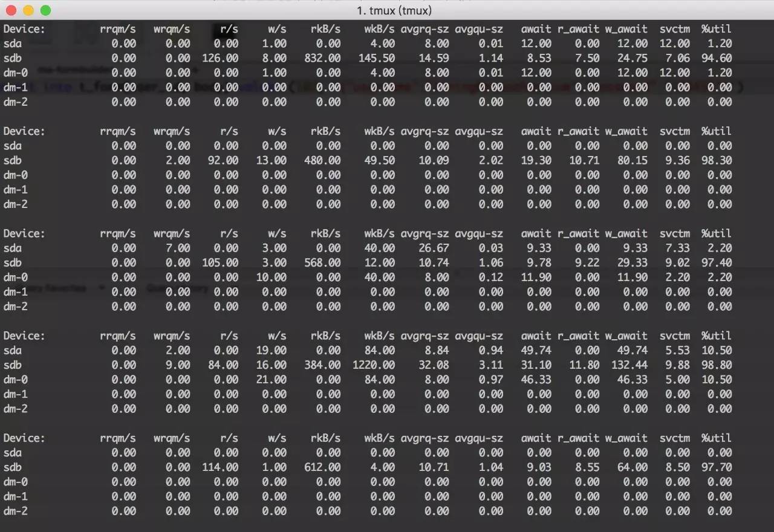The image size is (774, 532).
Task: Click the r_await value 7.50
Action: pyautogui.click(x=588, y=58)
